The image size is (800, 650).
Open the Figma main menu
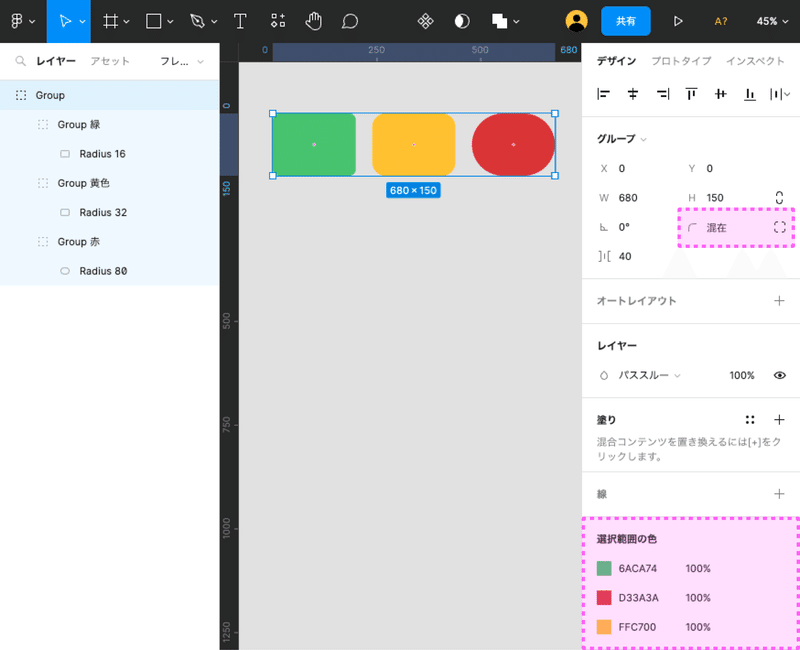click(17, 21)
